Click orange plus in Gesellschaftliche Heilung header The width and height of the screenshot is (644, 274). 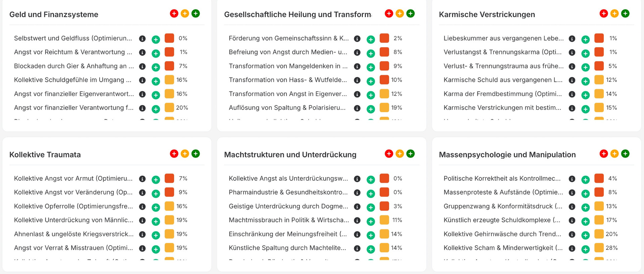399,13
